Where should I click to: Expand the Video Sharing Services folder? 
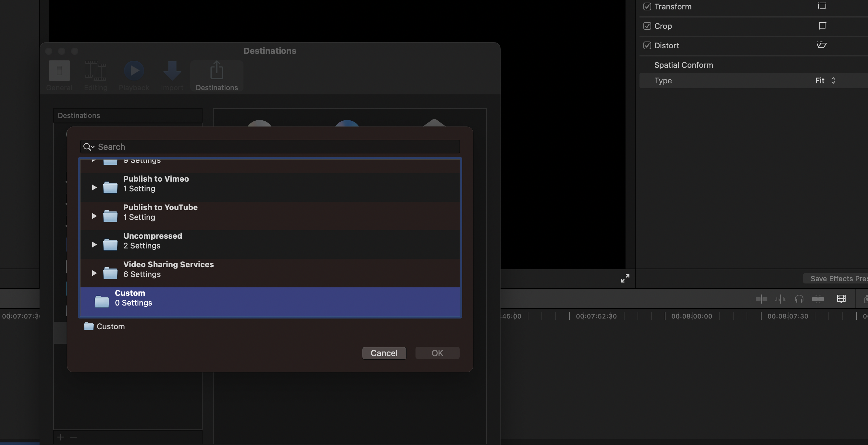(94, 273)
